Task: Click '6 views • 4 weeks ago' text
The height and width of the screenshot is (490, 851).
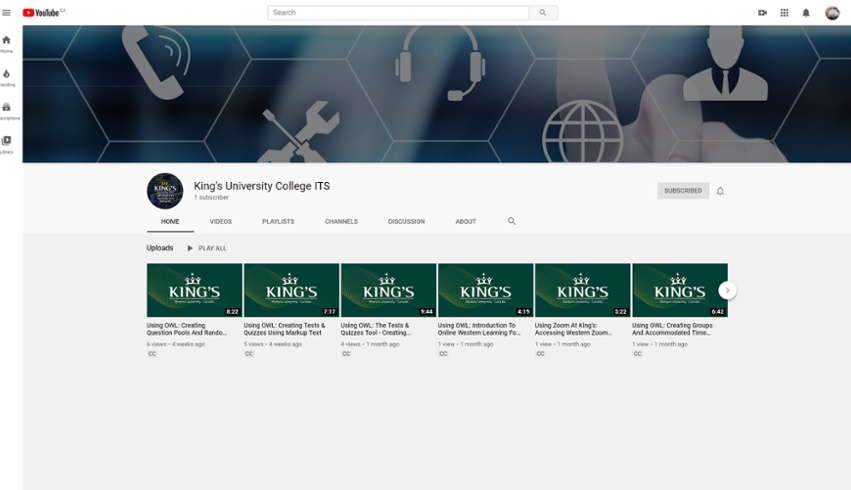Action: (x=176, y=344)
